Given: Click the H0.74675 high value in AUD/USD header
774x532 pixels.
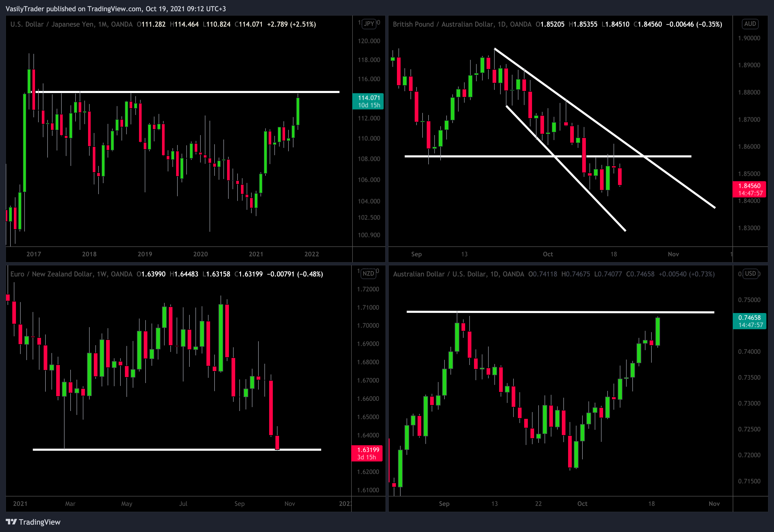Looking at the screenshot, I should 576,274.
